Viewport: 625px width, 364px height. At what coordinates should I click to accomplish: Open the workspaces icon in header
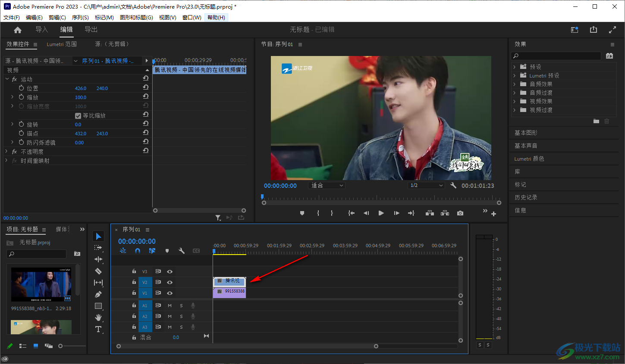[x=575, y=30]
